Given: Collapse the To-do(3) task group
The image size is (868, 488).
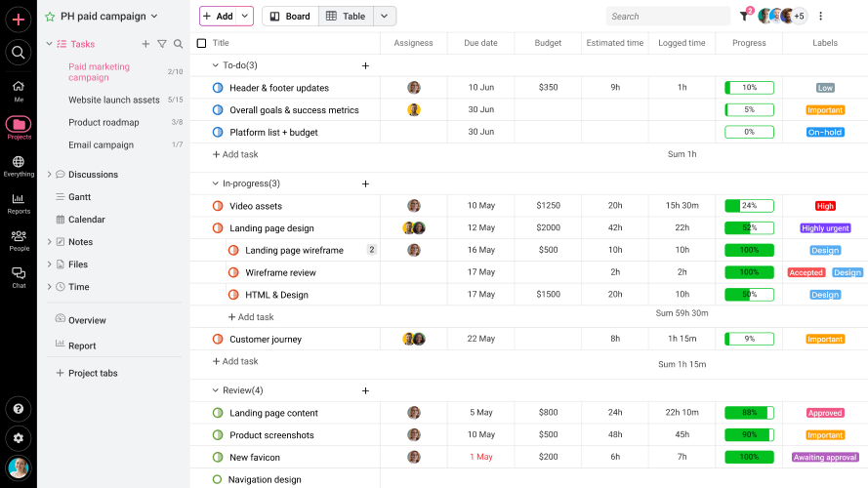Looking at the screenshot, I should pyautogui.click(x=216, y=65).
